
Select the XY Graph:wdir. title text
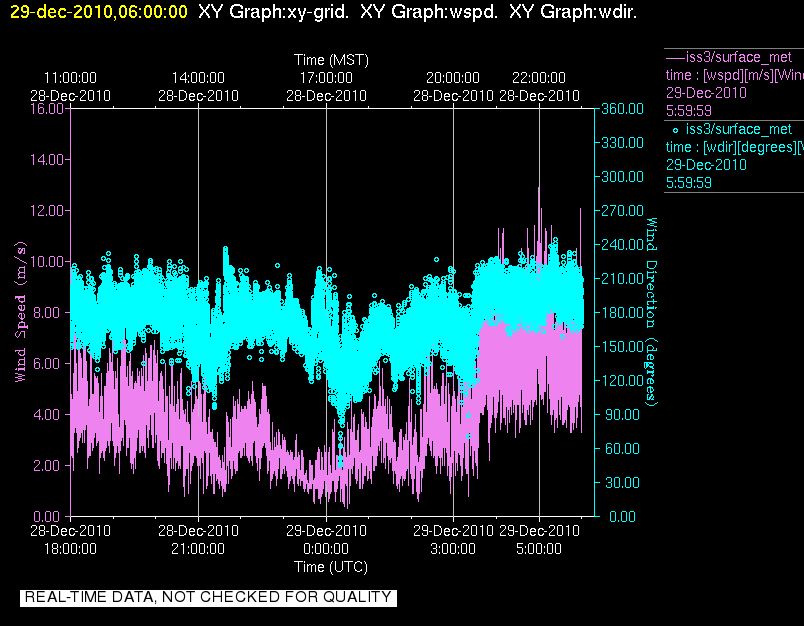click(x=573, y=11)
